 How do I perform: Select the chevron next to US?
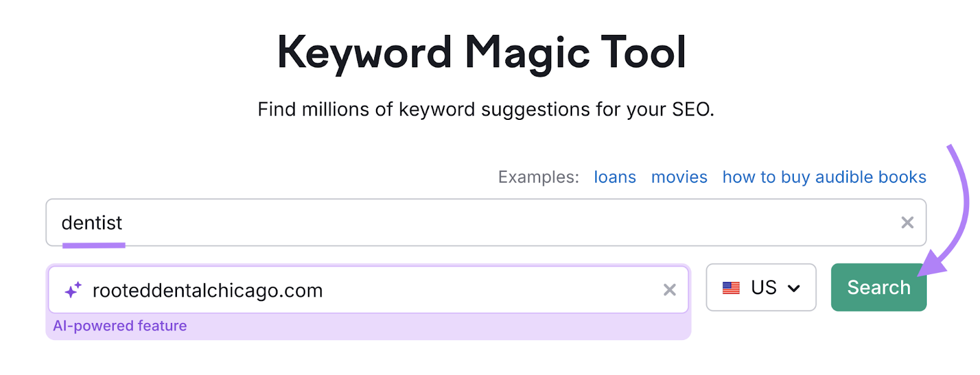[x=794, y=287]
